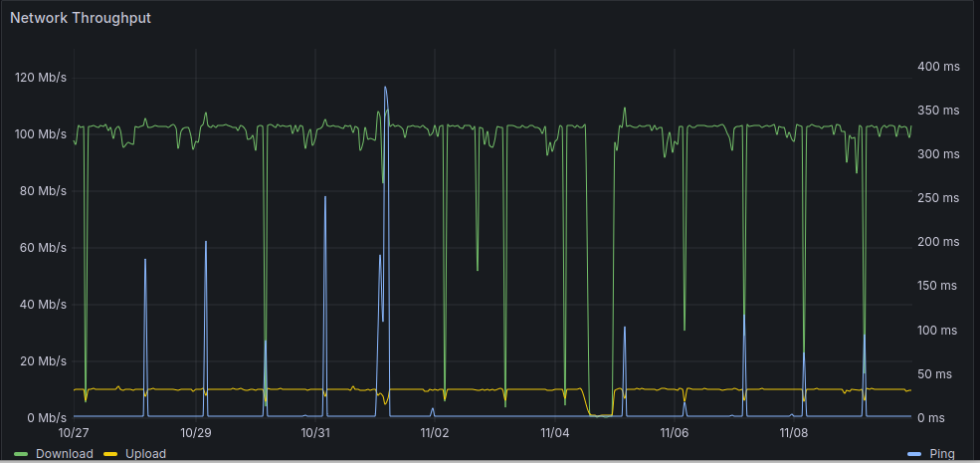Viewport: 980px width, 463px height.
Task: Click the blue Ping color swatch
Action: point(913,454)
